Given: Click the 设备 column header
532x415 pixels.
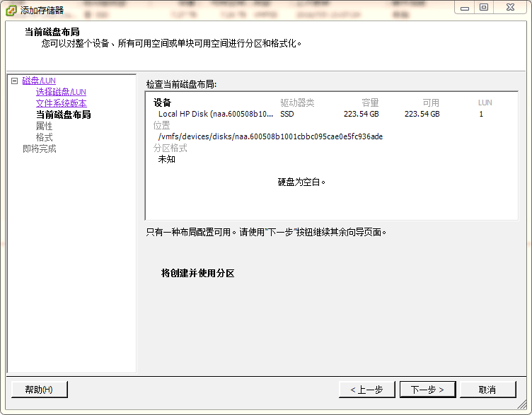Looking at the screenshot, I should [x=162, y=103].
